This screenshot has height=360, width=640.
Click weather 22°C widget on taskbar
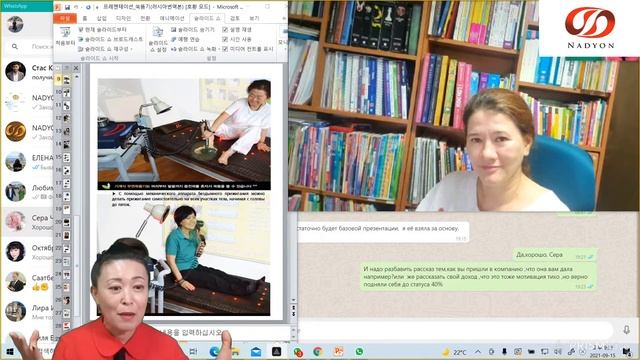454,352
